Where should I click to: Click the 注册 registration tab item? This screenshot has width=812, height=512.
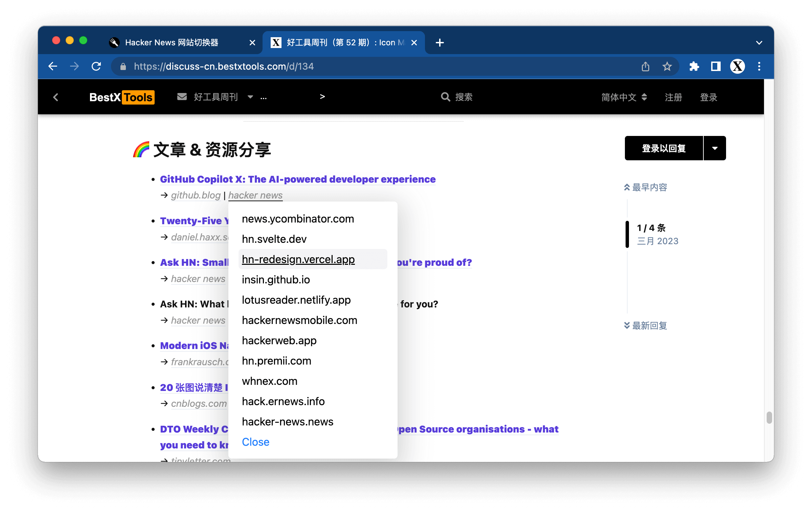[673, 97]
